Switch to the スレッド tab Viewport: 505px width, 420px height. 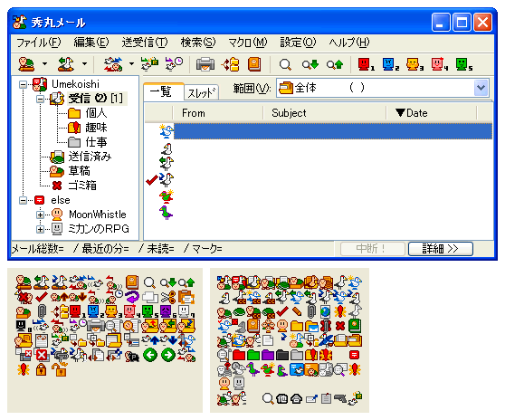point(201,92)
